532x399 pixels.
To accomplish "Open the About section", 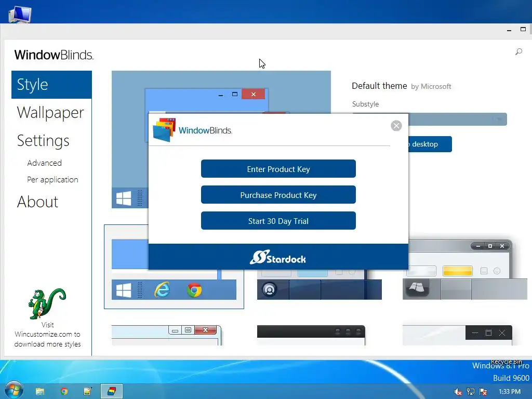I will click(37, 202).
